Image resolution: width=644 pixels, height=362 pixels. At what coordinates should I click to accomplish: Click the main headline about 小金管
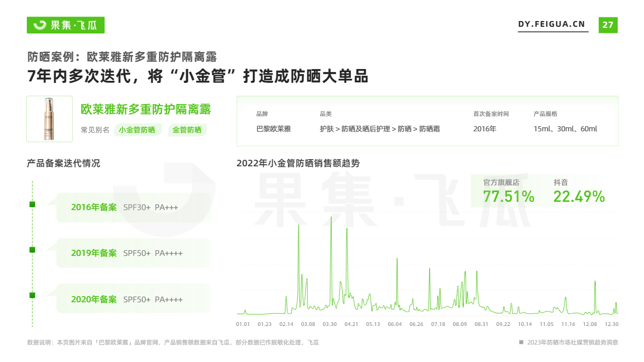pos(197,76)
